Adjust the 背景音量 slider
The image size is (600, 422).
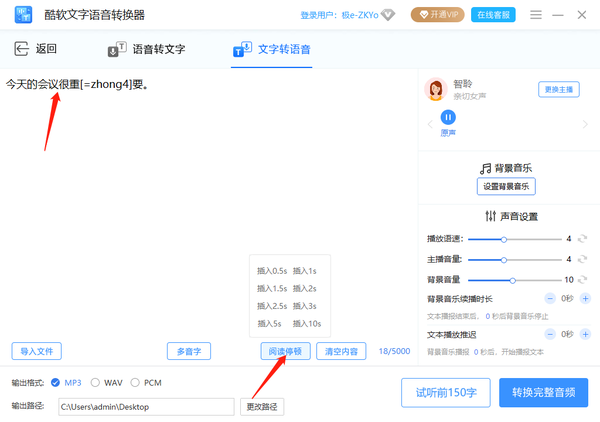point(515,280)
